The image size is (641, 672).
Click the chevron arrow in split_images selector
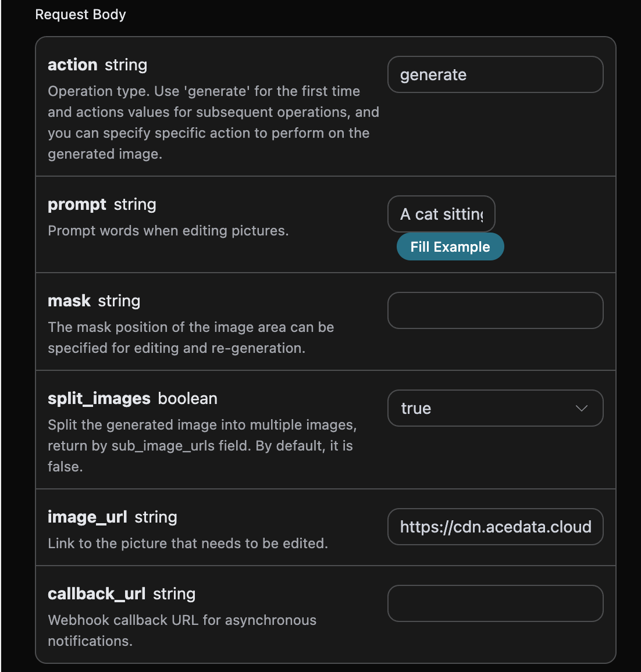tap(581, 408)
